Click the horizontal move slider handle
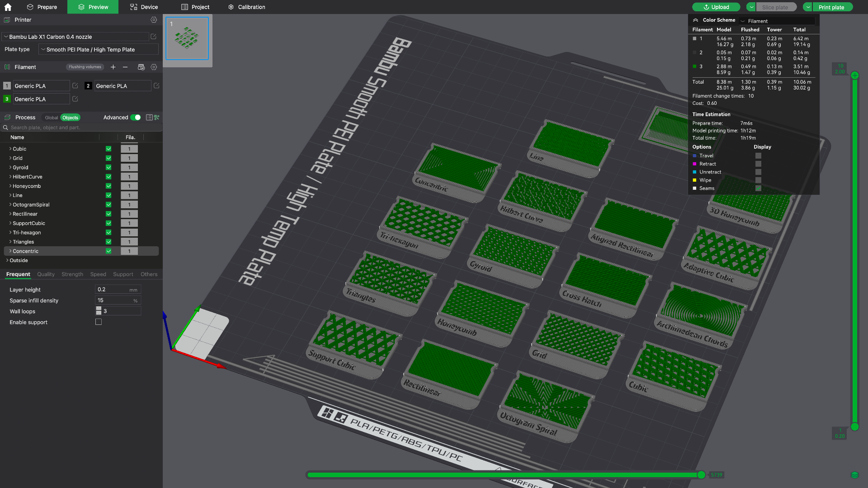Image resolution: width=868 pixels, height=488 pixels. click(701, 475)
